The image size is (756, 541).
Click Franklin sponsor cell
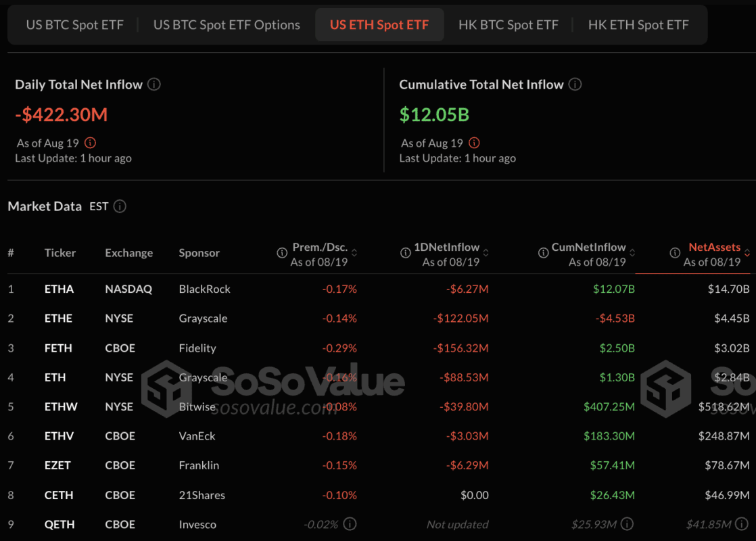pyautogui.click(x=199, y=465)
